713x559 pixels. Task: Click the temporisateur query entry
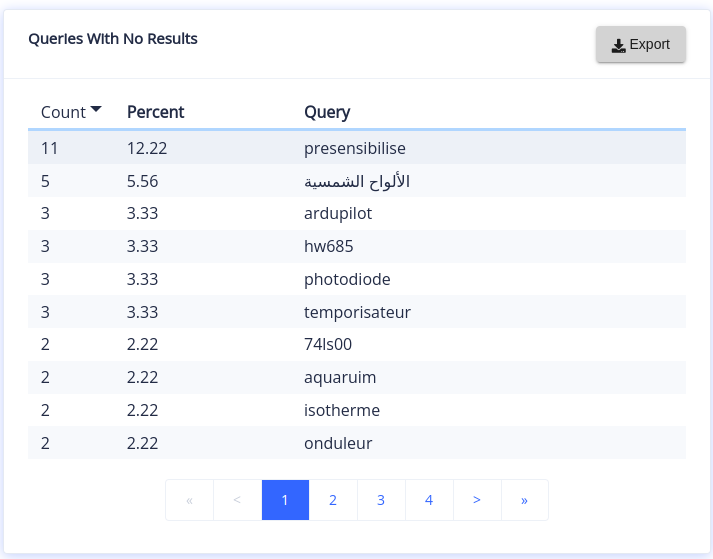click(x=357, y=312)
